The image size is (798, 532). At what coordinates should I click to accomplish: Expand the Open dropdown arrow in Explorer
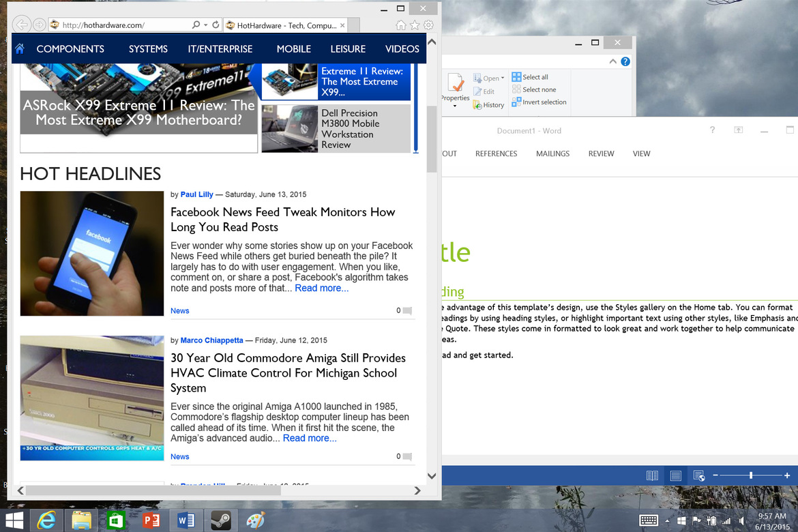point(502,78)
